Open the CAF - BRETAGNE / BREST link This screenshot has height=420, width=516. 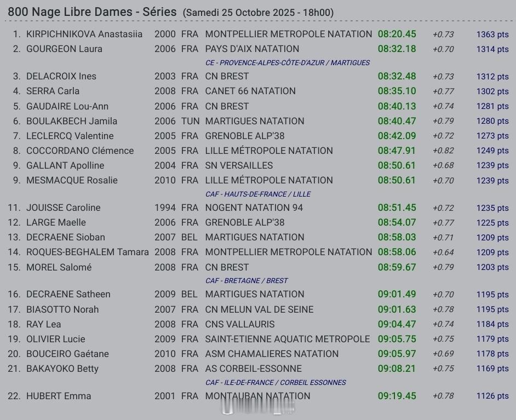coord(246,280)
